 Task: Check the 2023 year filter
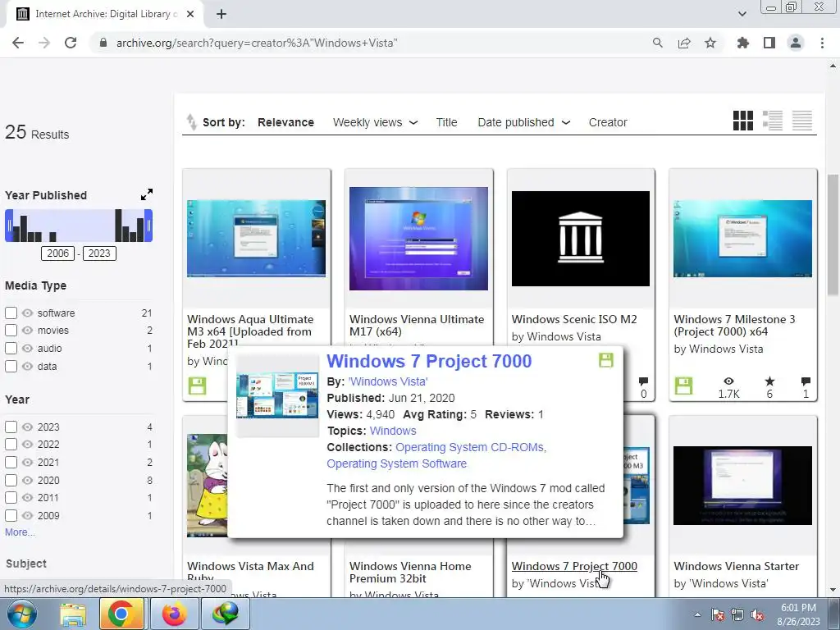coord(11,427)
